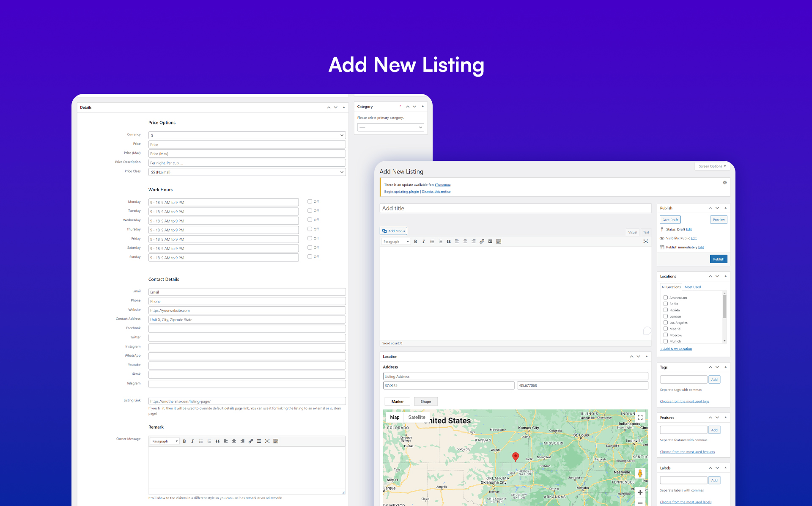Check the Off box for Monday hours
Image resolution: width=812 pixels, height=506 pixels.
coord(309,201)
